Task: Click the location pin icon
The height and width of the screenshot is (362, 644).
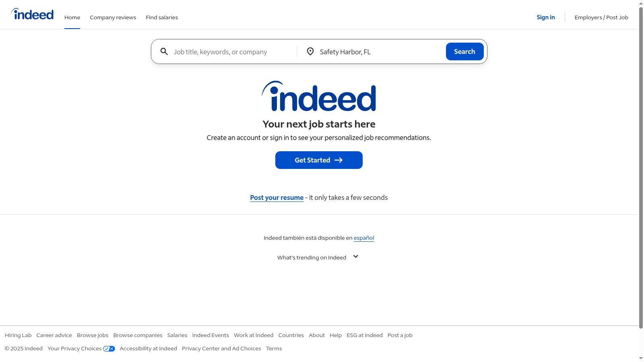Action: [310, 51]
